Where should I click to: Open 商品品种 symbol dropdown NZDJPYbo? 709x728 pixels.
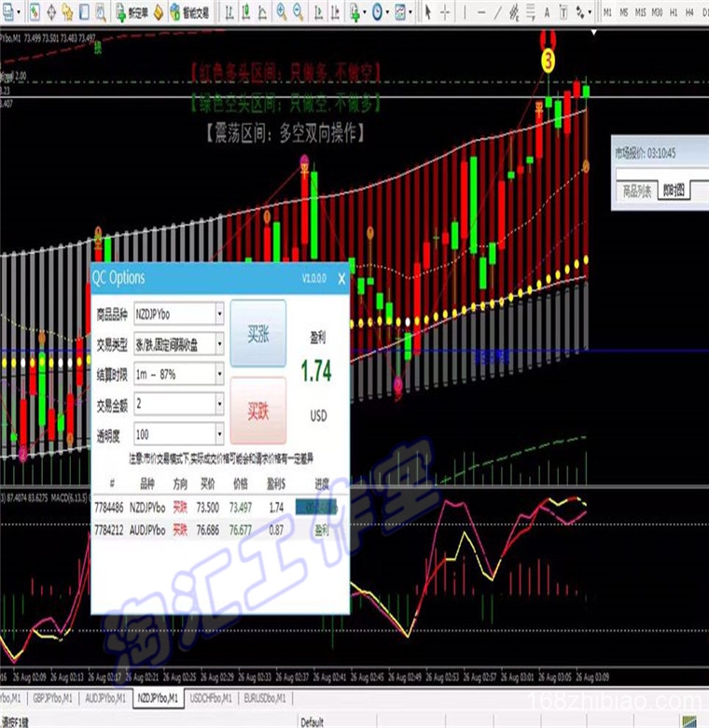click(x=178, y=314)
